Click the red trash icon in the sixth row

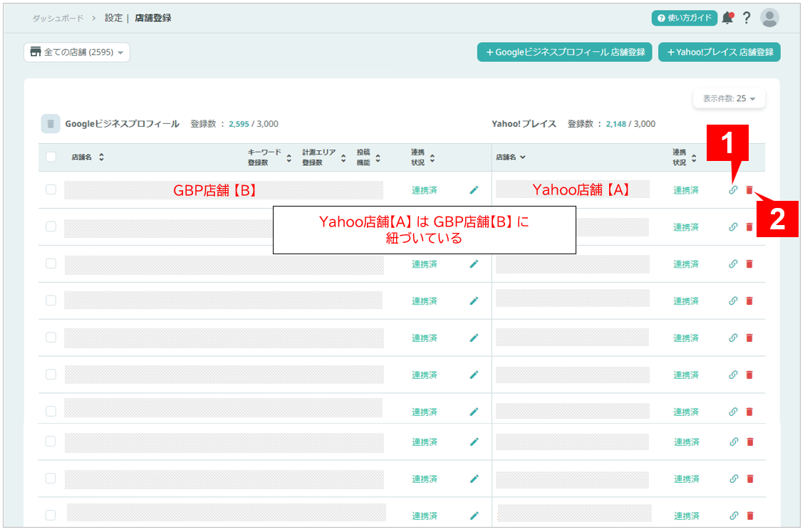tap(749, 375)
